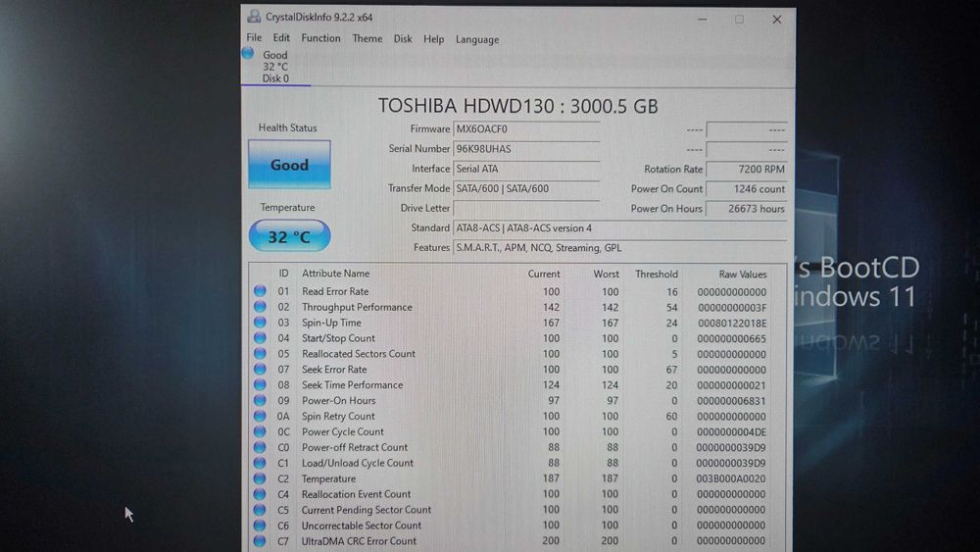Image resolution: width=980 pixels, height=552 pixels.
Task: Click status icon for Seek Time Performance
Action: coord(260,384)
